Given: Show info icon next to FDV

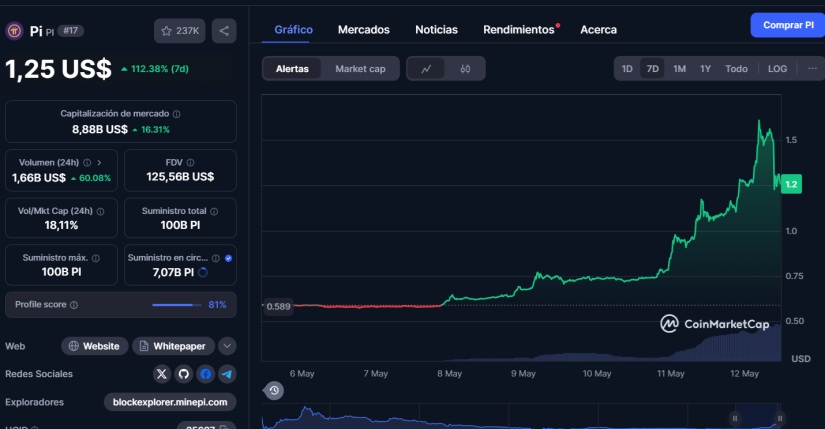Looking at the screenshot, I should click(x=190, y=163).
